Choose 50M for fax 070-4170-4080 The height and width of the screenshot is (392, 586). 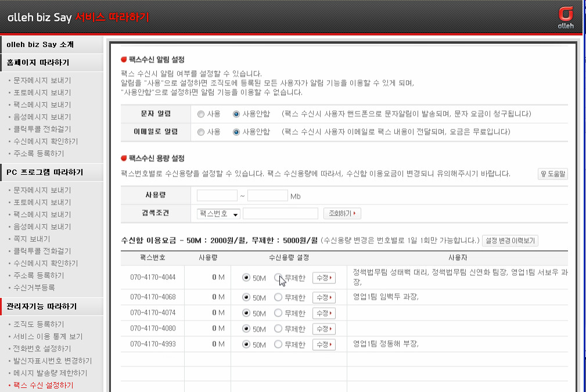pyautogui.click(x=246, y=329)
